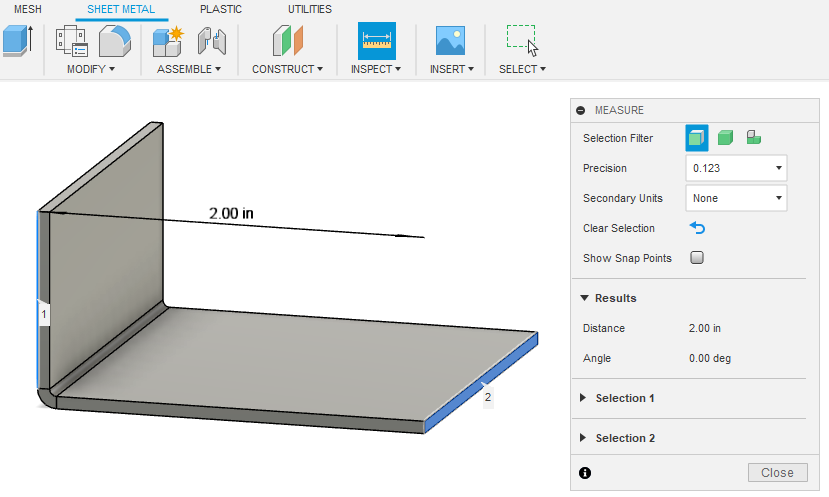Enable the Show Snap Points checkbox
The width and height of the screenshot is (829, 497).
coord(697,258)
